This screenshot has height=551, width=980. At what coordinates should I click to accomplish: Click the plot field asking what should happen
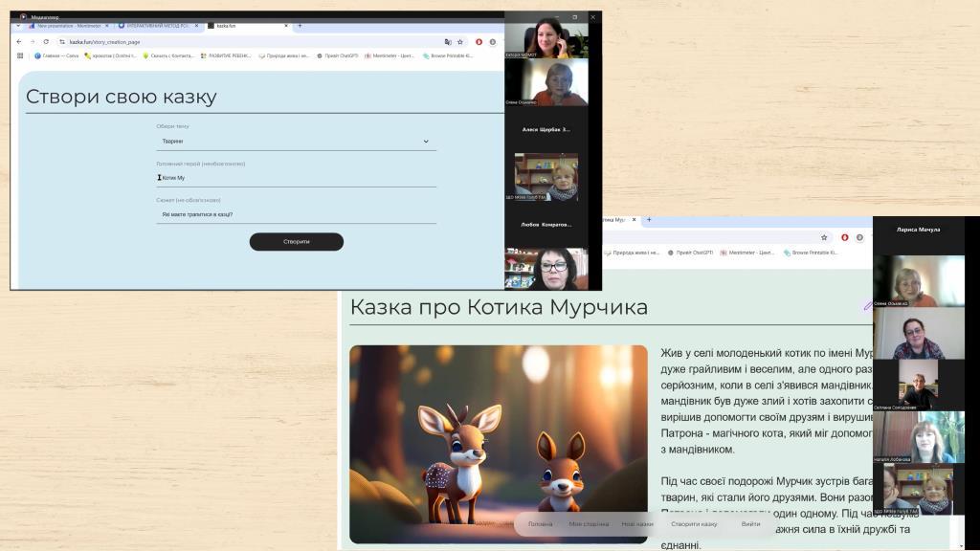tap(297, 214)
